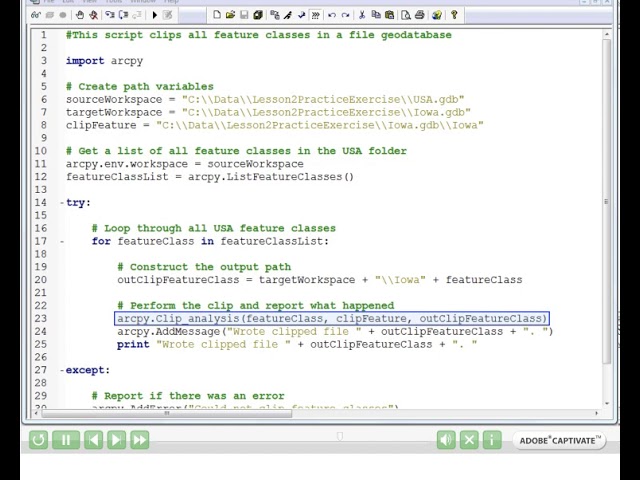Open a file with the folder icon

tap(230, 15)
